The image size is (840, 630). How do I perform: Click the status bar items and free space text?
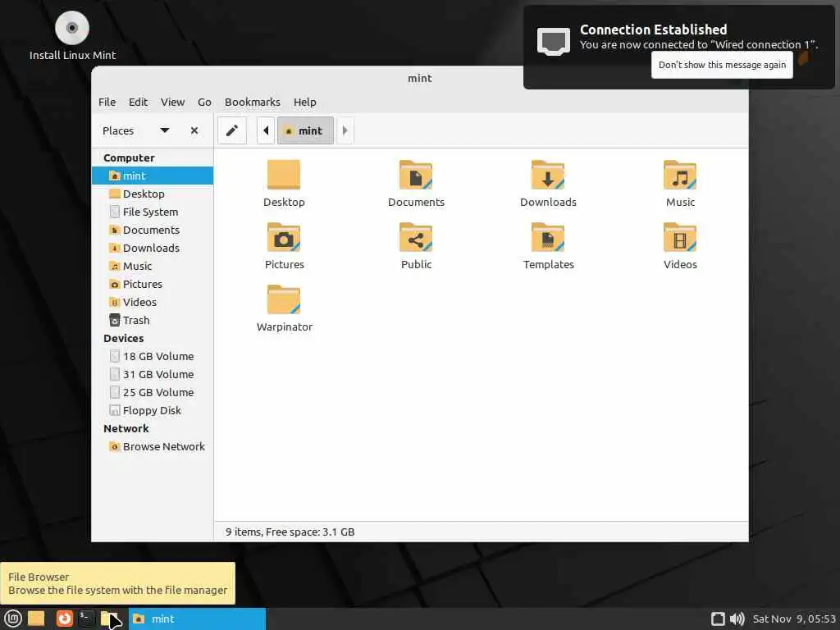(290, 532)
